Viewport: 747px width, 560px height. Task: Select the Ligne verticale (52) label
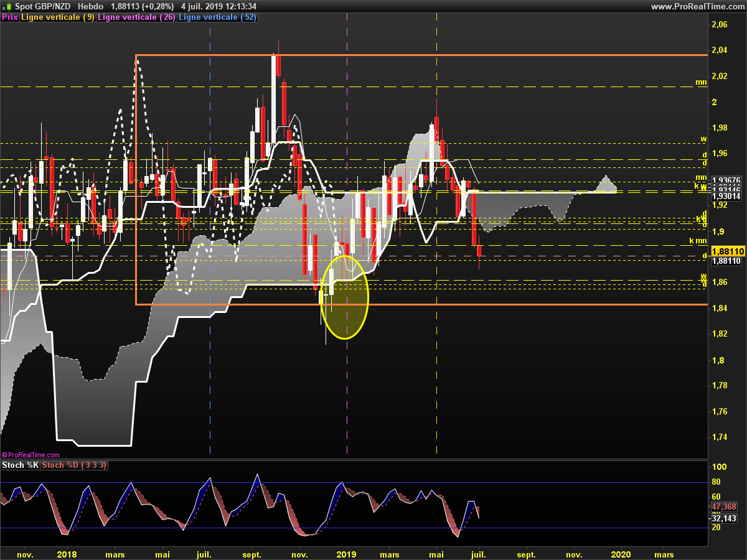pos(217,17)
